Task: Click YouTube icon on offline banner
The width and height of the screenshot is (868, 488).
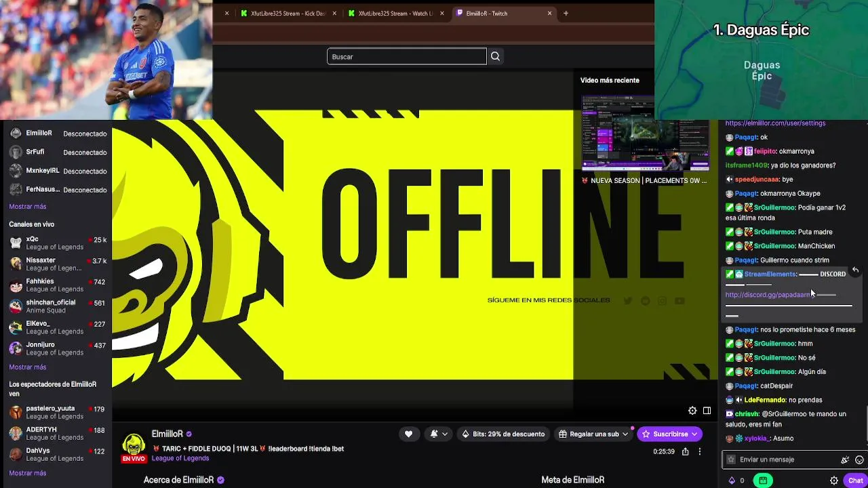Action: (x=679, y=301)
